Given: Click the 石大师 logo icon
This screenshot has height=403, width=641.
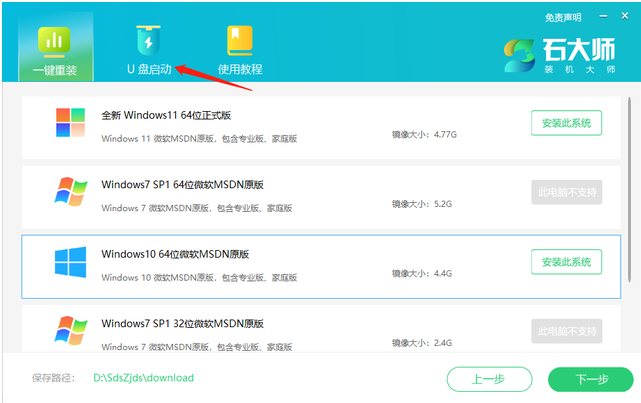Looking at the screenshot, I should pyautogui.click(x=519, y=56).
